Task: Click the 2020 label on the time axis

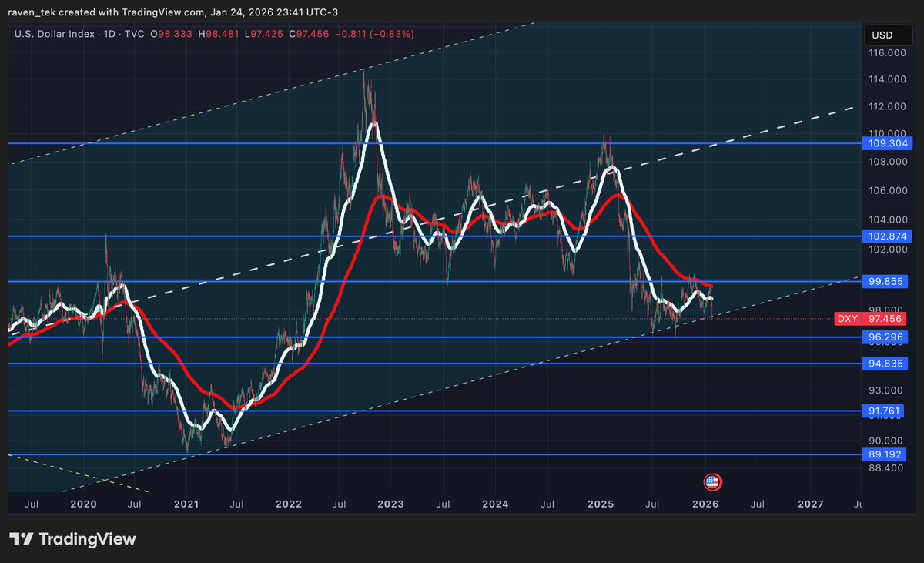Action: [x=83, y=504]
